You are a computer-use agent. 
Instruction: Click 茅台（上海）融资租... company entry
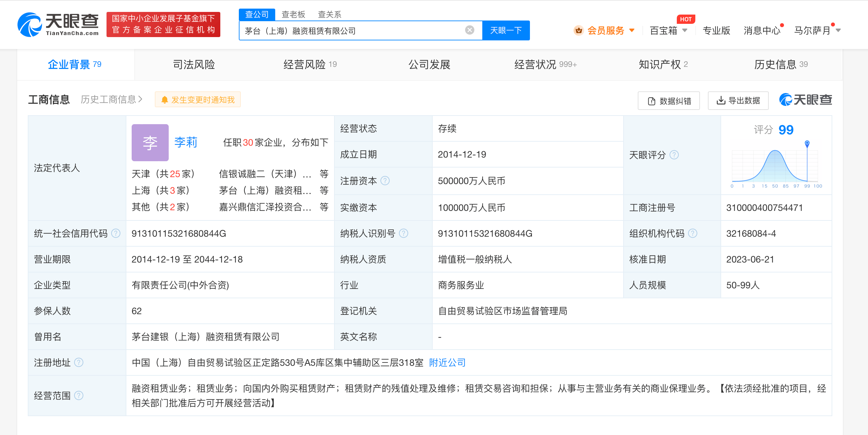click(x=265, y=191)
